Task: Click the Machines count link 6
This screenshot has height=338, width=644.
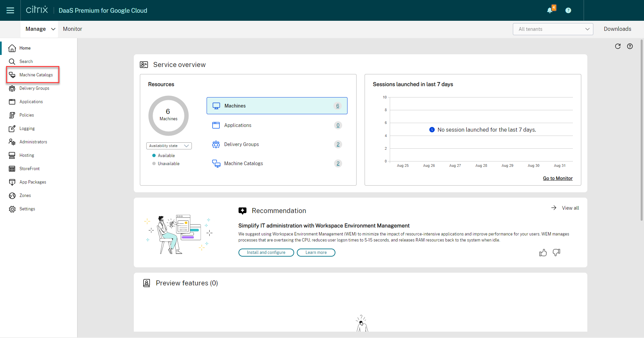Action: pyautogui.click(x=338, y=106)
